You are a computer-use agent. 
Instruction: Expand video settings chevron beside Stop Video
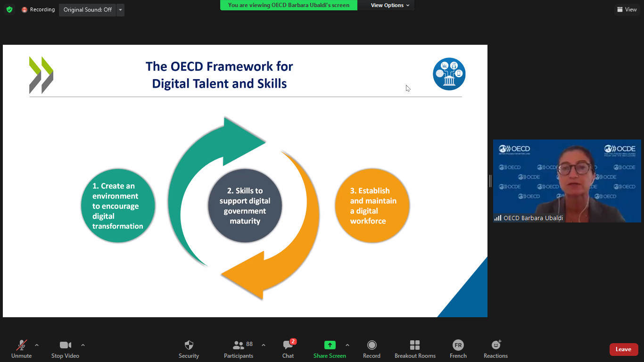[x=83, y=345]
